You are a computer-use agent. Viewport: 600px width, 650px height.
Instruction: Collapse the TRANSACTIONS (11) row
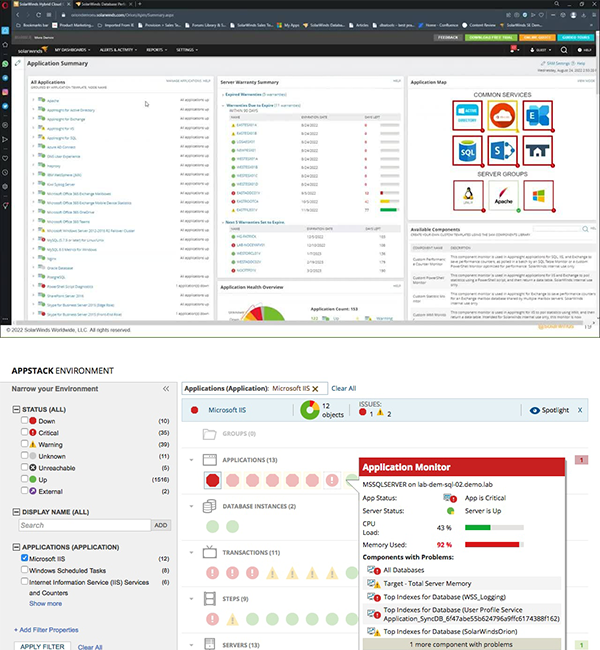click(192, 553)
